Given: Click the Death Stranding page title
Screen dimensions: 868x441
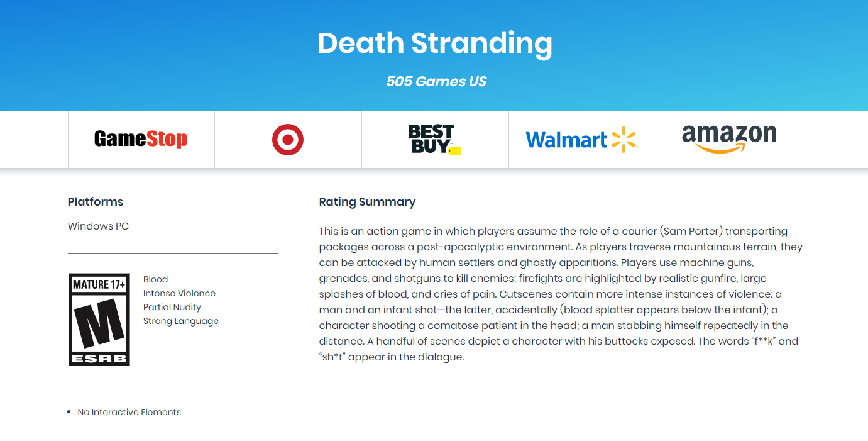Looking at the screenshot, I should (x=435, y=43).
